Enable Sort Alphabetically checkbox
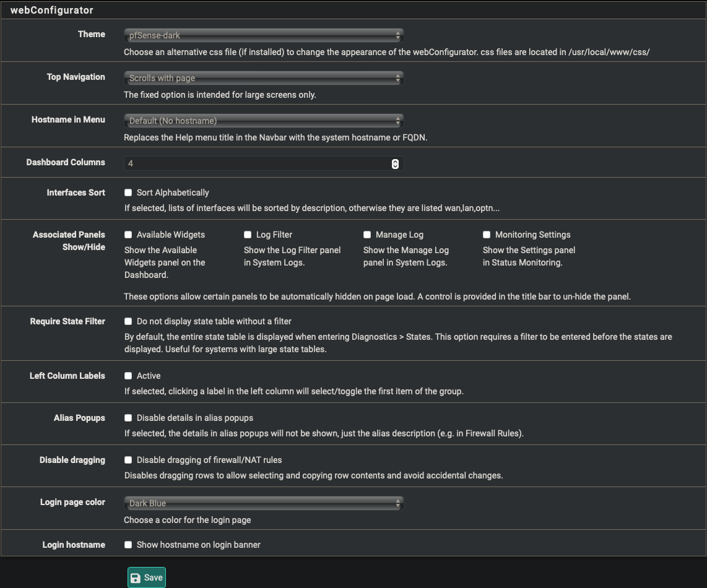The image size is (707, 588). click(128, 193)
